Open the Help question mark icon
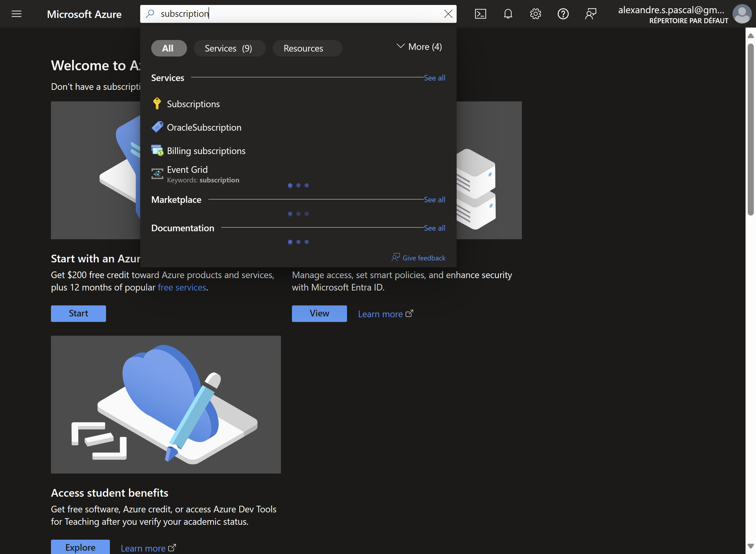Screen dimensions: 756x554 point(563,14)
